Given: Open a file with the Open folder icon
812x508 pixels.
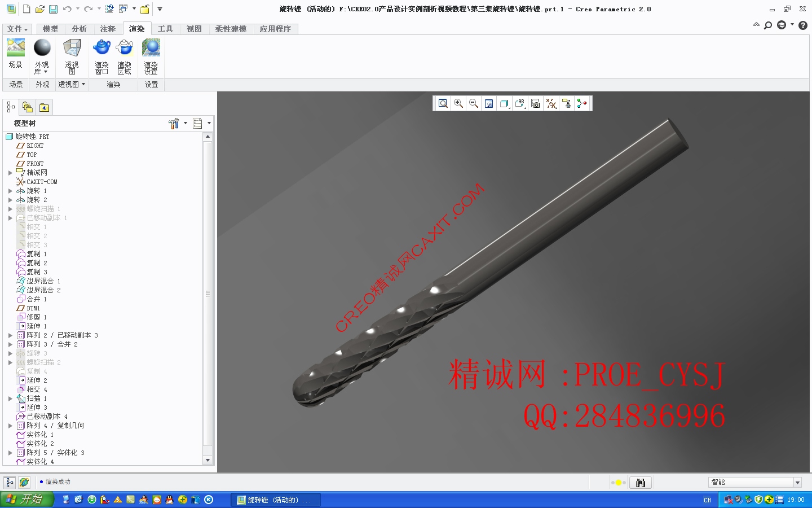Looking at the screenshot, I should (39, 9).
